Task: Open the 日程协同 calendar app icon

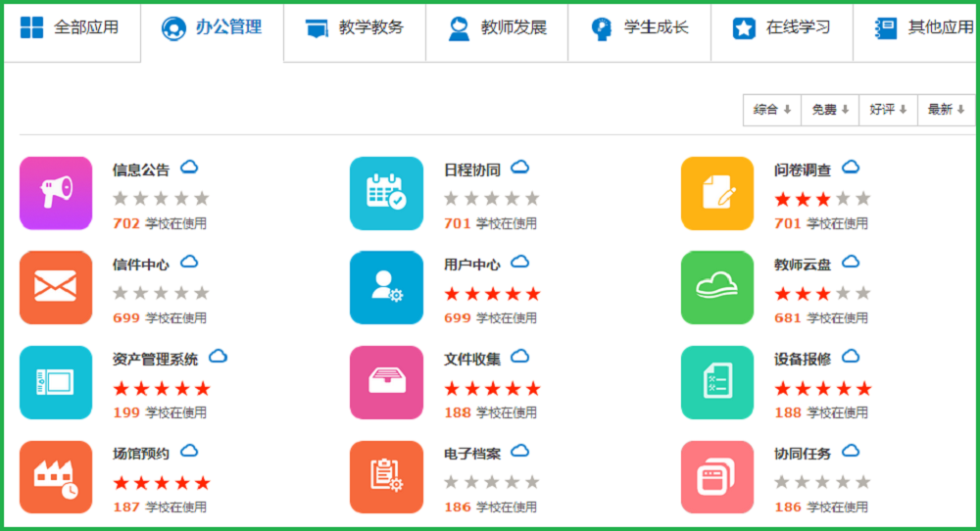Action: [x=386, y=193]
